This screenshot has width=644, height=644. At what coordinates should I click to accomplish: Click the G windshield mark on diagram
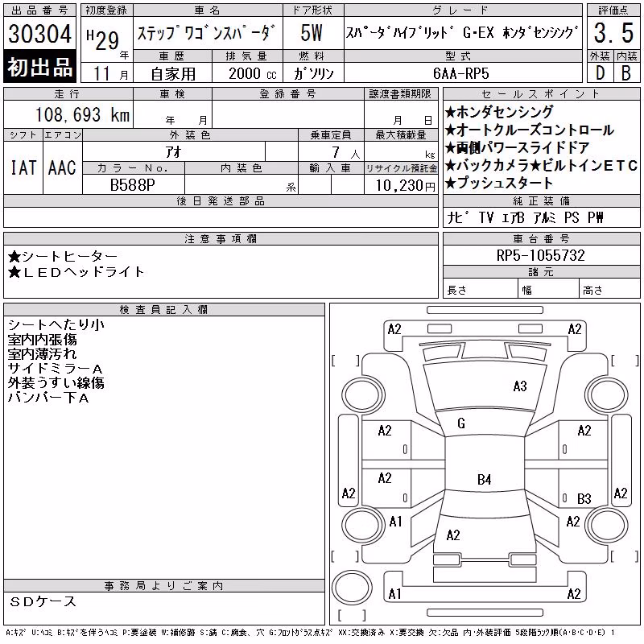[461, 423]
